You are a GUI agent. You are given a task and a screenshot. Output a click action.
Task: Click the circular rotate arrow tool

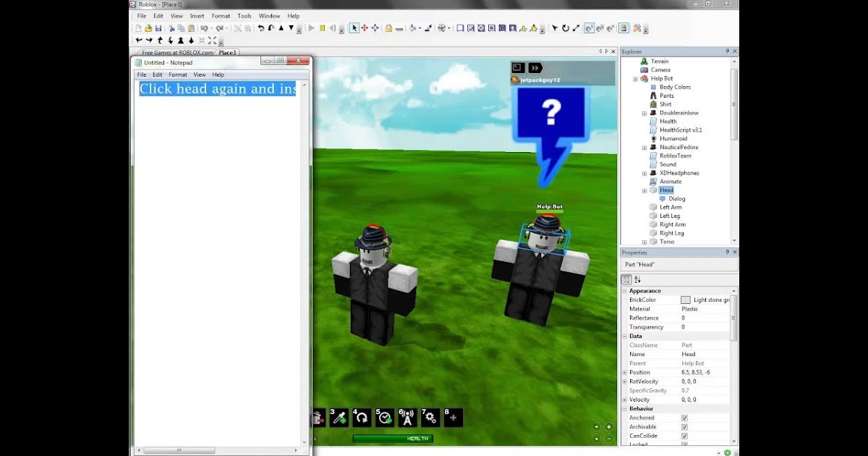(566, 28)
